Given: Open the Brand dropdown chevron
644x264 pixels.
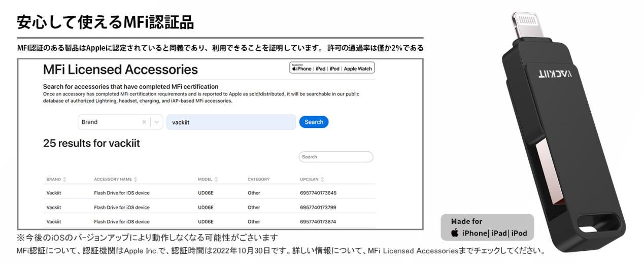Looking at the screenshot, I should (x=157, y=122).
